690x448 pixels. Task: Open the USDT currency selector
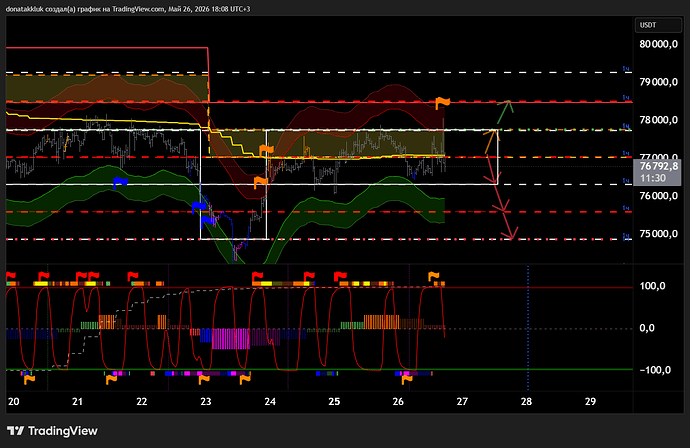tap(658, 25)
